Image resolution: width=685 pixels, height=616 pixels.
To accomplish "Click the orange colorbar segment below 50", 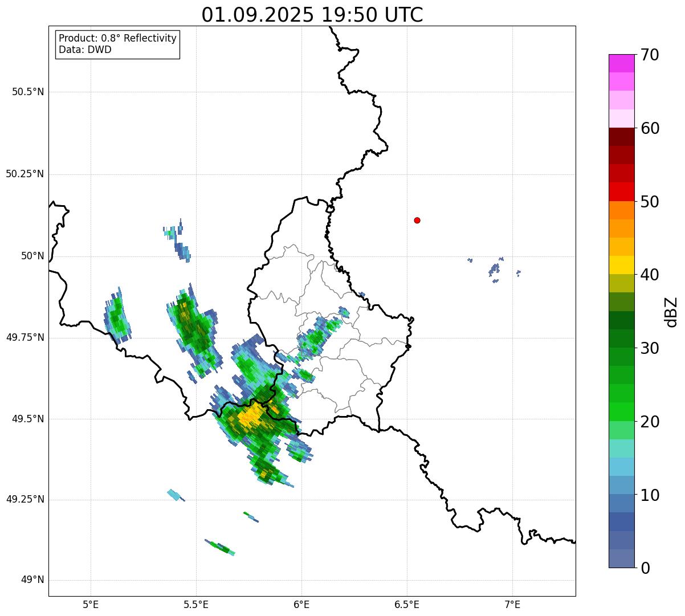I will [x=621, y=210].
